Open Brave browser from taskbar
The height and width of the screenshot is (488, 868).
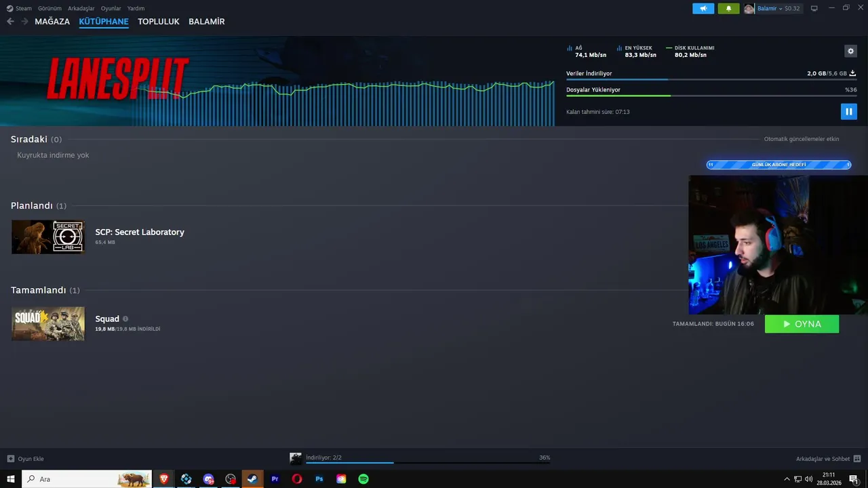[163, 479]
